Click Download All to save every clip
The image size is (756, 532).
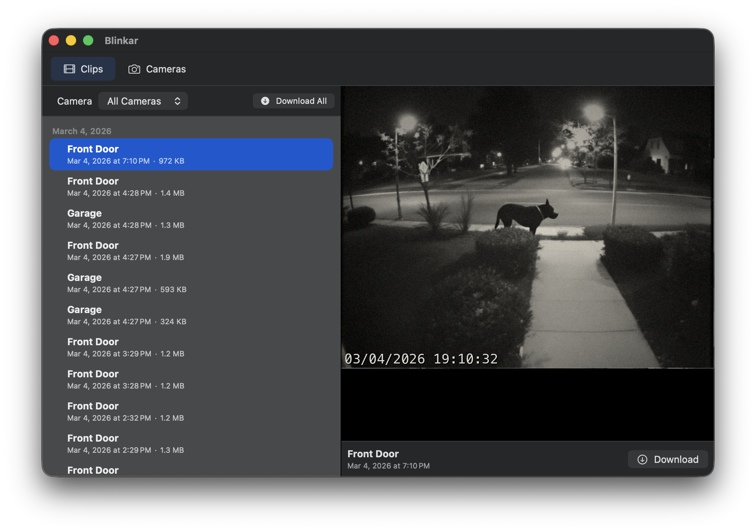[294, 100]
